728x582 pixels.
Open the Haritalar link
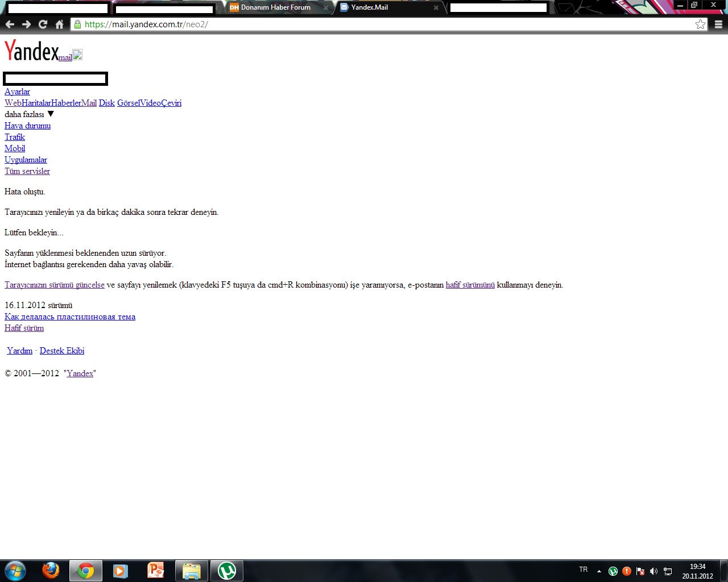[x=36, y=103]
